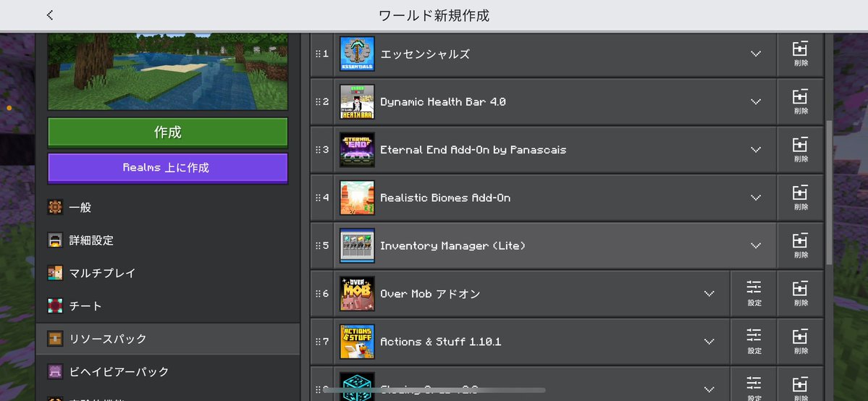The height and width of the screenshot is (401, 868).
Task: Open 設定 for Actions & Stuff 1.10.1
Action: (754, 341)
